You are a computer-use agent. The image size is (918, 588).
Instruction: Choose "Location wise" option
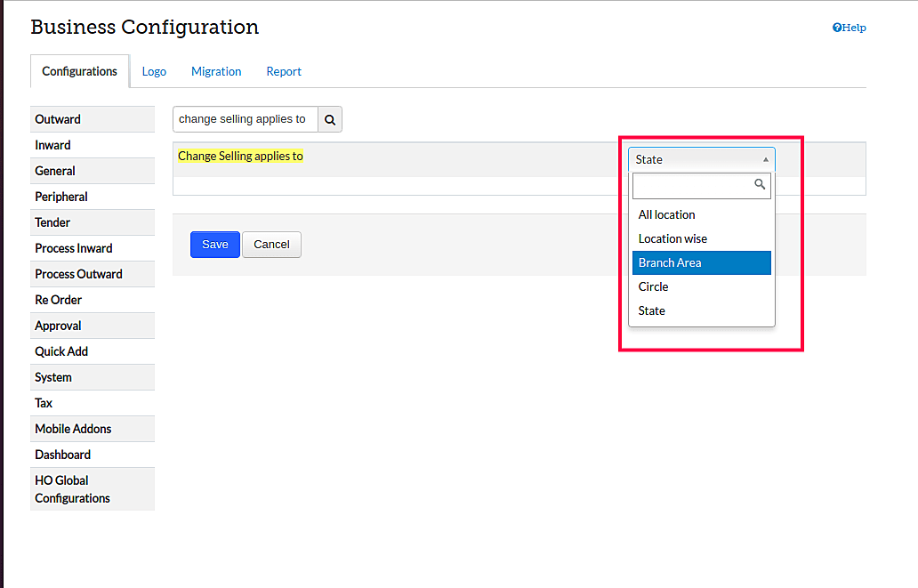(672, 238)
